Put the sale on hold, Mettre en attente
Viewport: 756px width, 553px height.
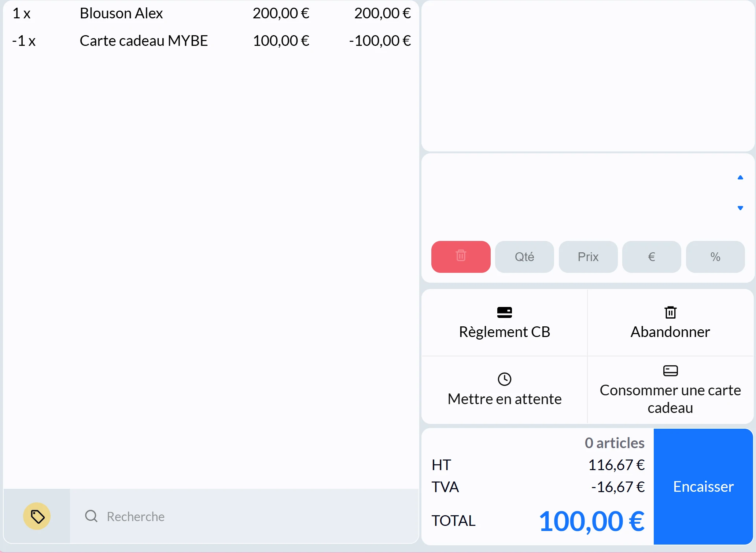[x=505, y=390]
